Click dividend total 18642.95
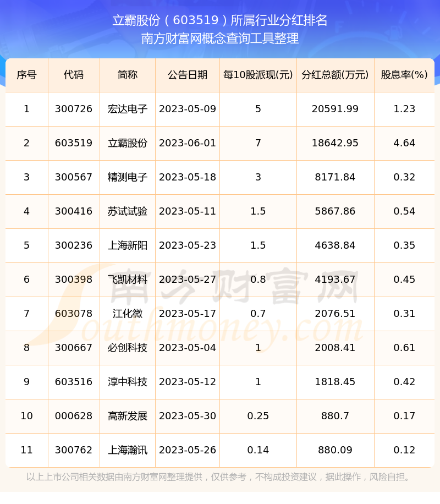The height and width of the screenshot is (504, 440). 335,143
